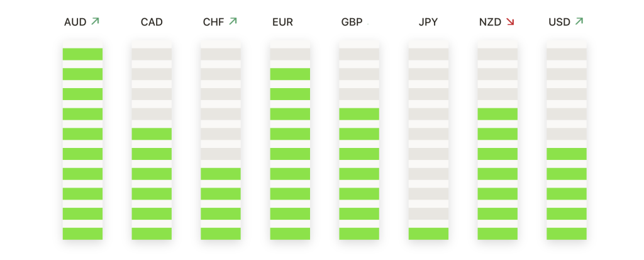Click the single green bar in JPY column
The width and height of the screenshot is (644, 260).
click(428, 234)
